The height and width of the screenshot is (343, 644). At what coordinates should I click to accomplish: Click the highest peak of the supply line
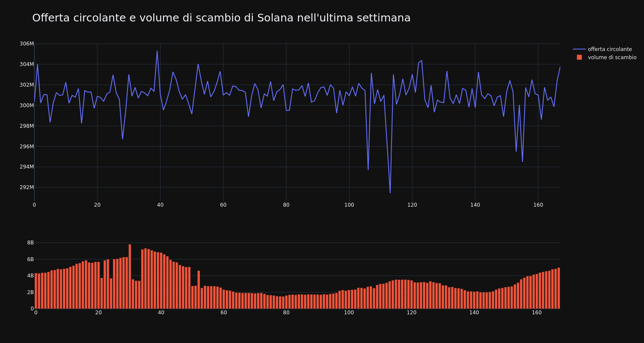point(157,51)
